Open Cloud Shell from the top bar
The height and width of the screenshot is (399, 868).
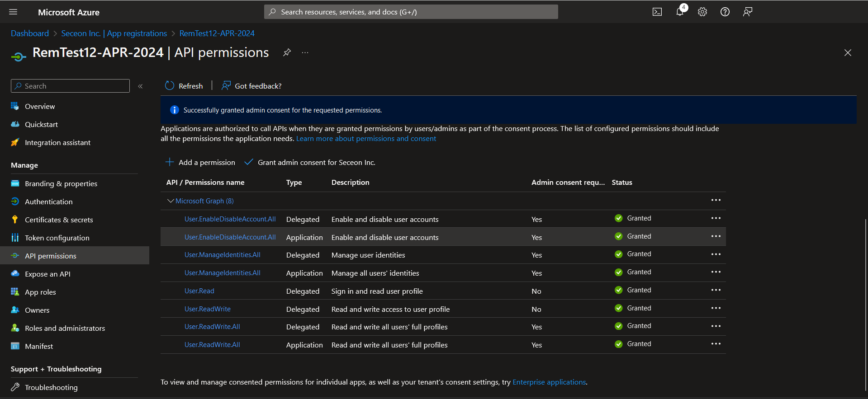click(x=657, y=12)
